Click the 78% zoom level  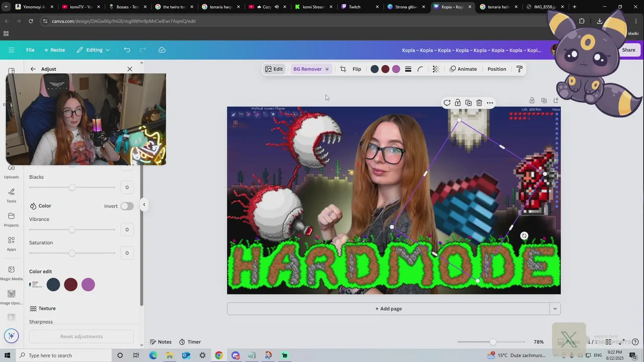click(539, 342)
